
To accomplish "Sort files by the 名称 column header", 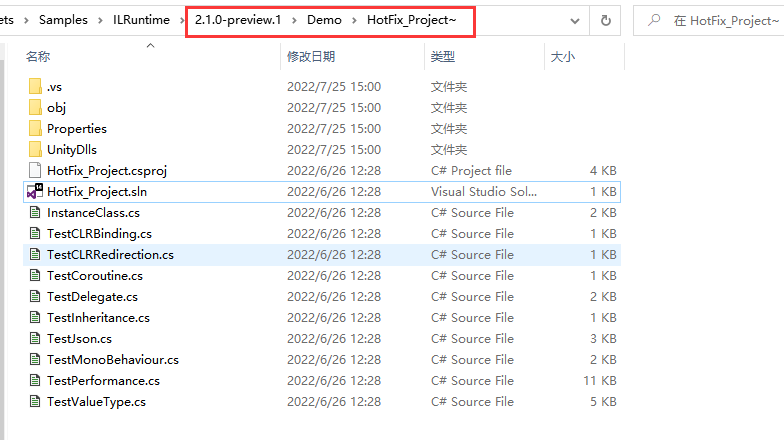I will tap(38, 56).
